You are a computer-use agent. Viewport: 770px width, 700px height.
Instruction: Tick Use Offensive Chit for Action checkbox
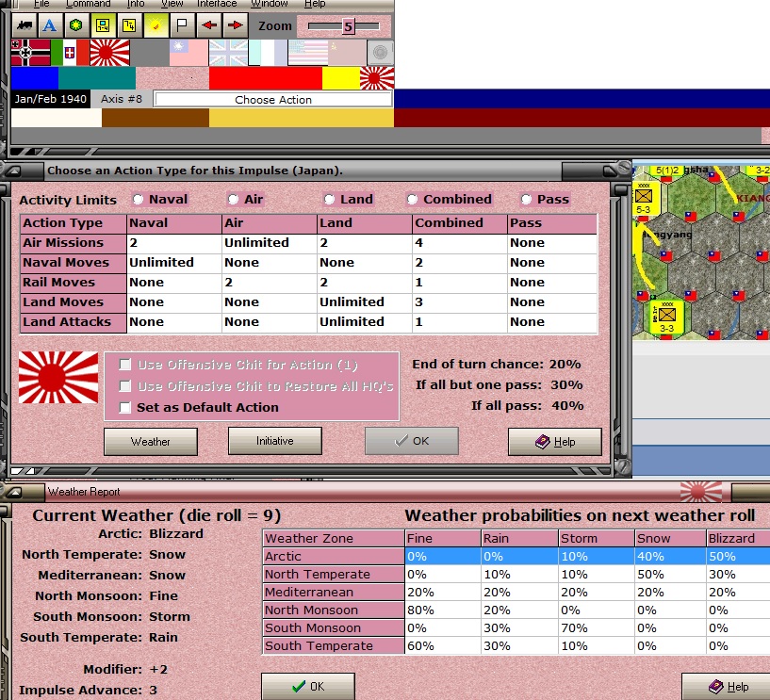coord(125,365)
